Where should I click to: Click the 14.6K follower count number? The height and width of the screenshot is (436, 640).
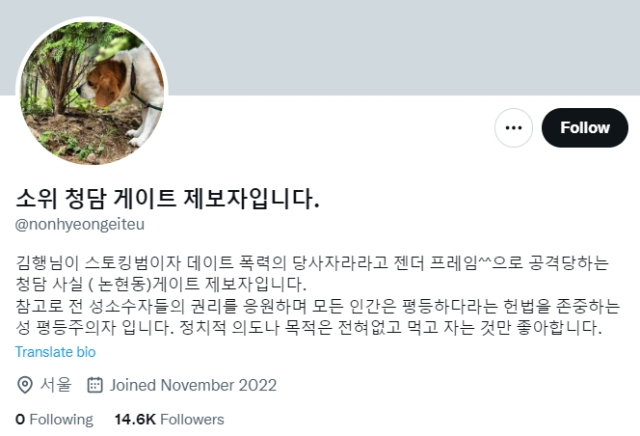135,419
